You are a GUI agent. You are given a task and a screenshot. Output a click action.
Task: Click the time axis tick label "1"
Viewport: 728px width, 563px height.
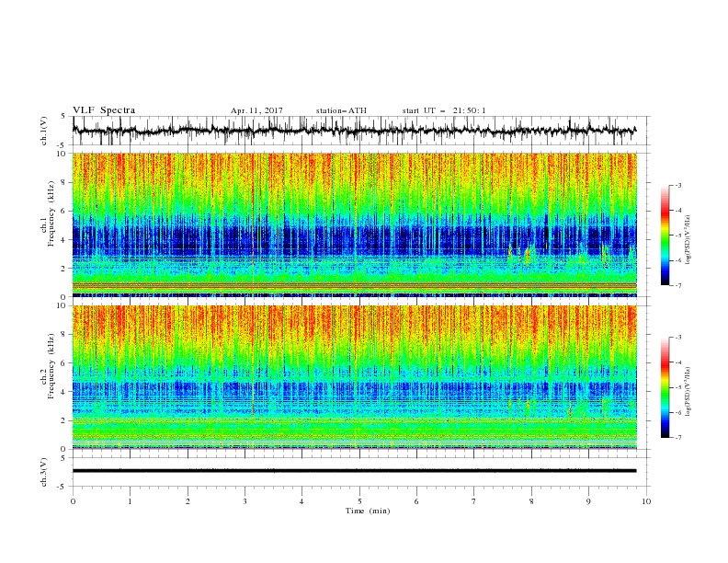click(x=131, y=501)
